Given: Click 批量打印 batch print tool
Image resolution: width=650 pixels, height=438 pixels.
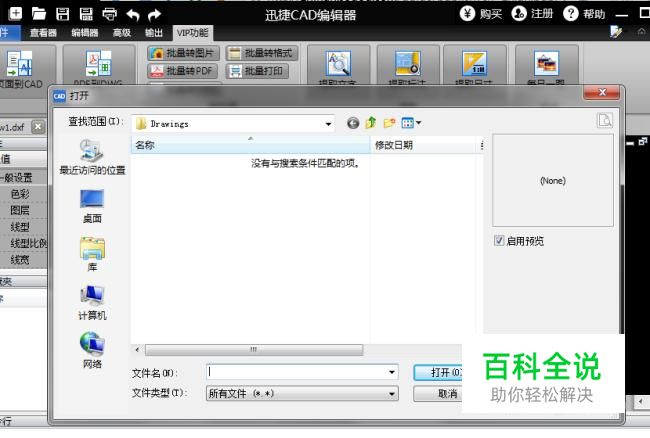Looking at the screenshot, I should click(x=257, y=71).
